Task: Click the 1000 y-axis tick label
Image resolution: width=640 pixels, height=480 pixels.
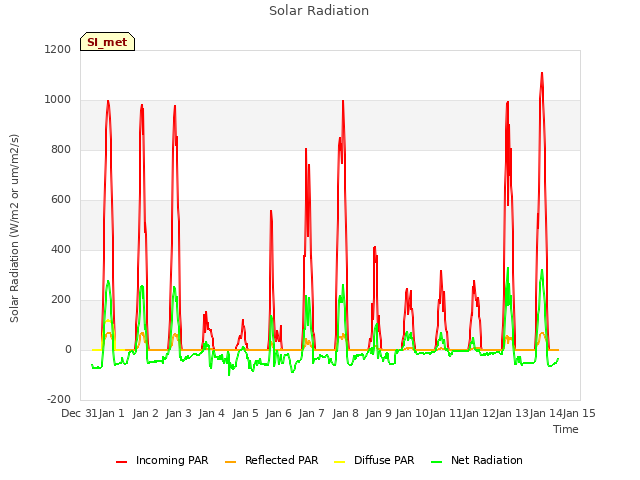Action: pos(58,100)
